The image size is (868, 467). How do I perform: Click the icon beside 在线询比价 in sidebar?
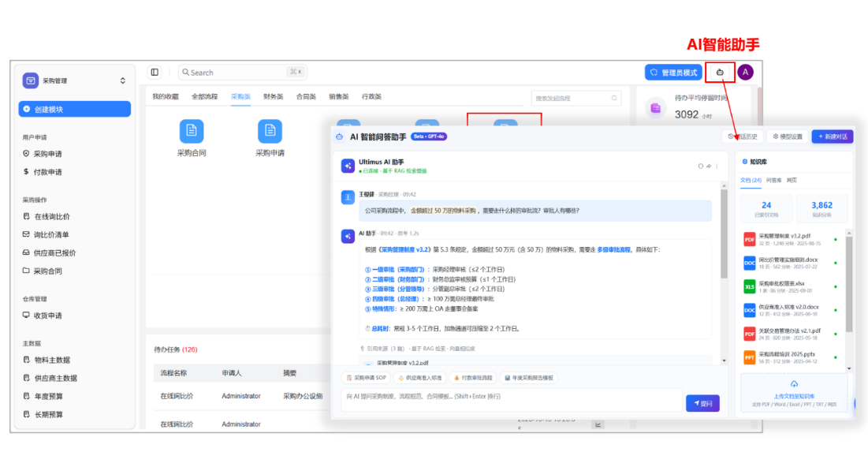(x=26, y=216)
